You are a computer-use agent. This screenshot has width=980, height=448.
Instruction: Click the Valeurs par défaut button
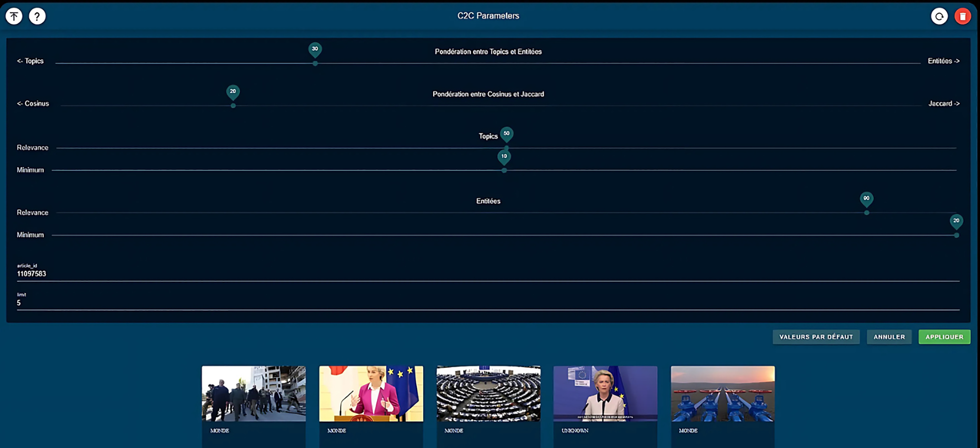point(816,337)
